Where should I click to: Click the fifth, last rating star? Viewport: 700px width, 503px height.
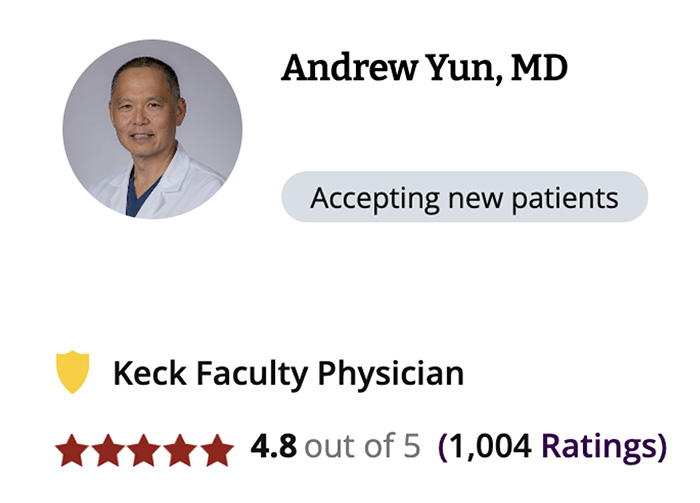[x=217, y=450]
